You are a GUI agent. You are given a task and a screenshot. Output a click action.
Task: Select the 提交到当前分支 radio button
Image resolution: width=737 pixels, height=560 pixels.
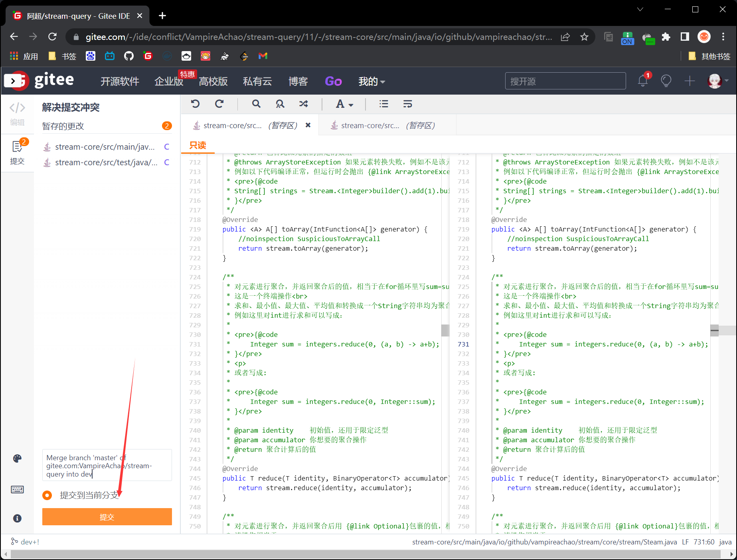coord(47,495)
